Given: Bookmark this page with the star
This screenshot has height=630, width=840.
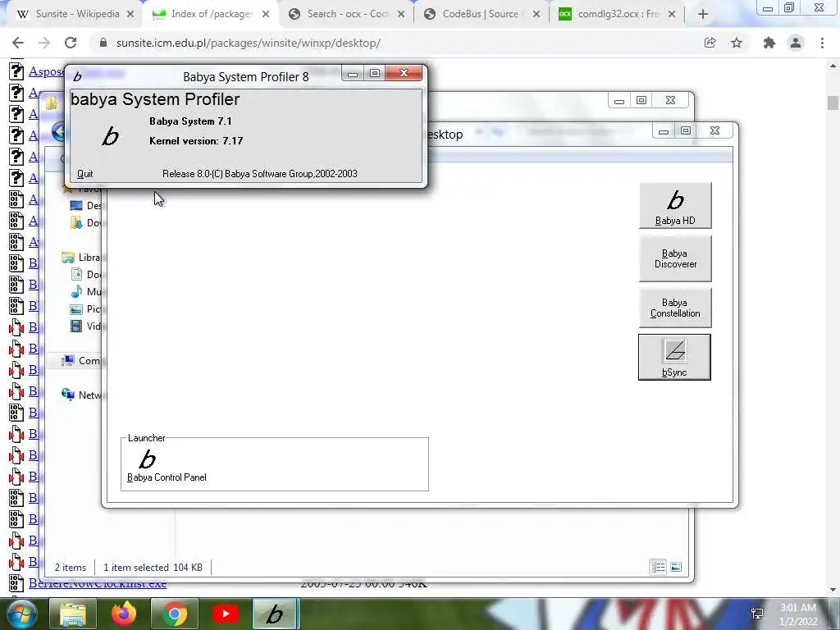Looking at the screenshot, I should point(737,43).
